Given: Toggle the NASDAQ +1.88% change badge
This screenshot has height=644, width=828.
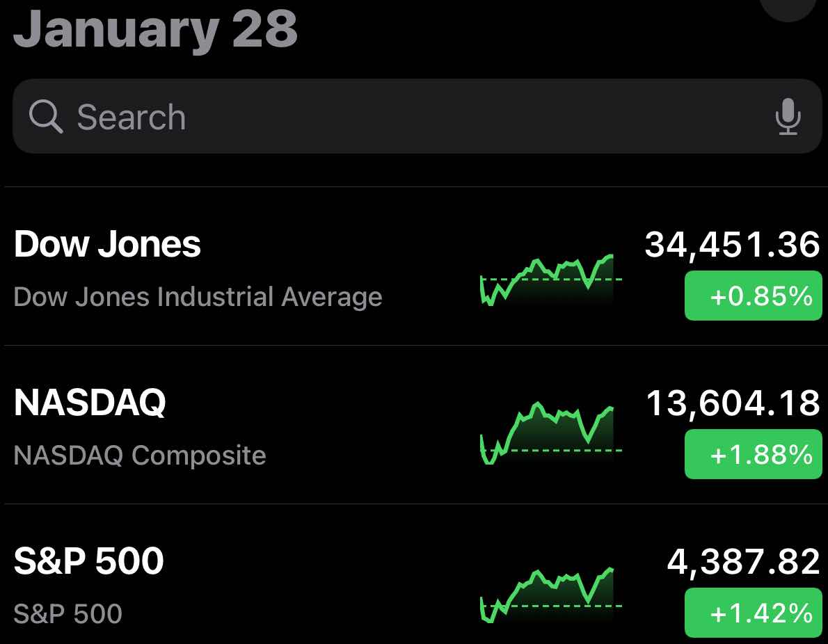Looking at the screenshot, I should pyautogui.click(x=753, y=454).
